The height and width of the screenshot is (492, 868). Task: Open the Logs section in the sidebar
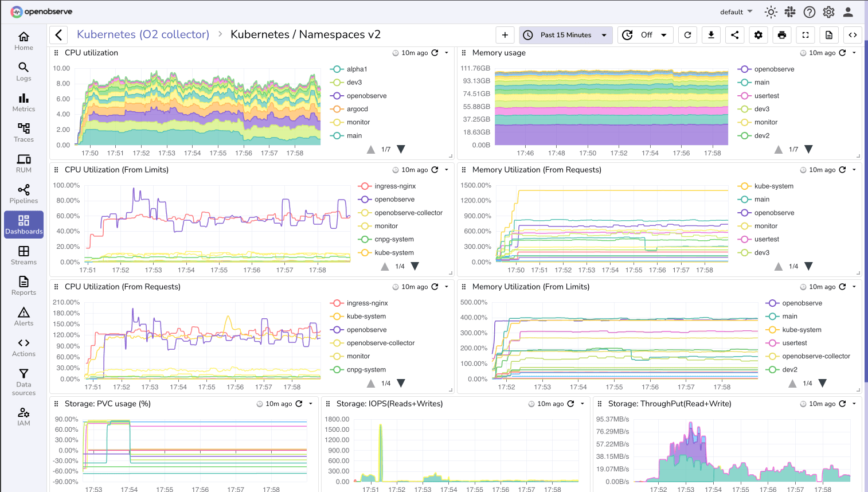click(x=23, y=72)
